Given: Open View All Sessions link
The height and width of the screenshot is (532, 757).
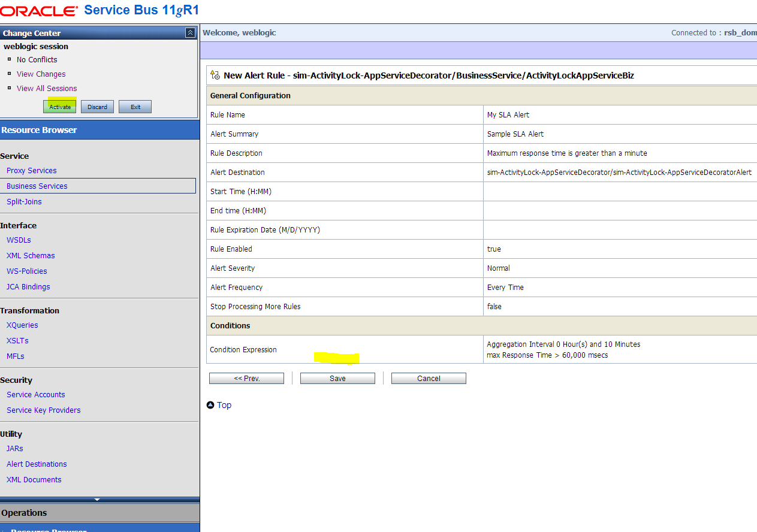Looking at the screenshot, I should tap(47, 88).
